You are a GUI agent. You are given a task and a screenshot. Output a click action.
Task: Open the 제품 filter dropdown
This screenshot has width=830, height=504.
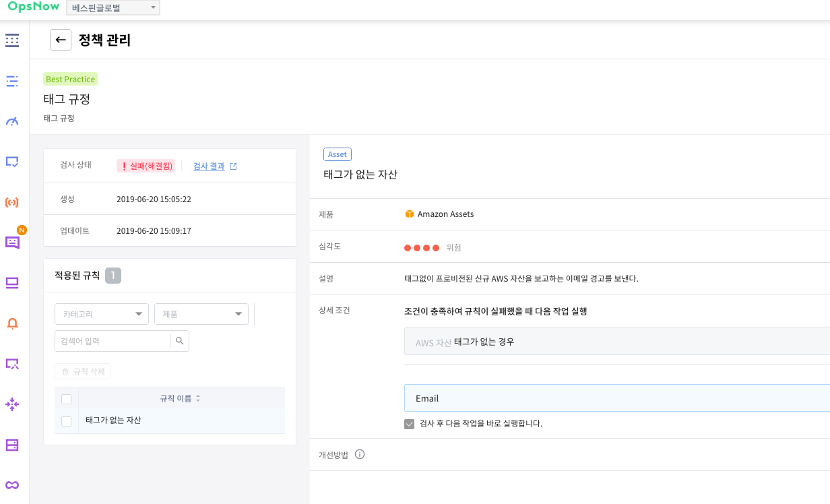[x=201, y=314]
